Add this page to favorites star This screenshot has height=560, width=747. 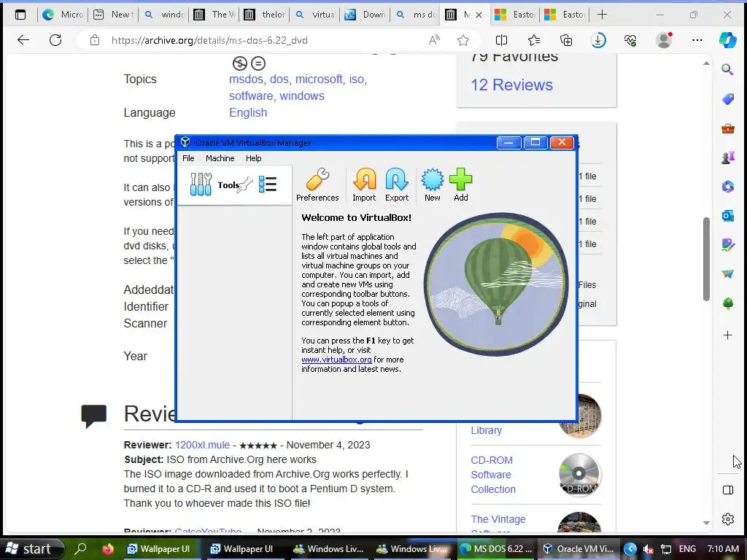(x=462, y=41)
